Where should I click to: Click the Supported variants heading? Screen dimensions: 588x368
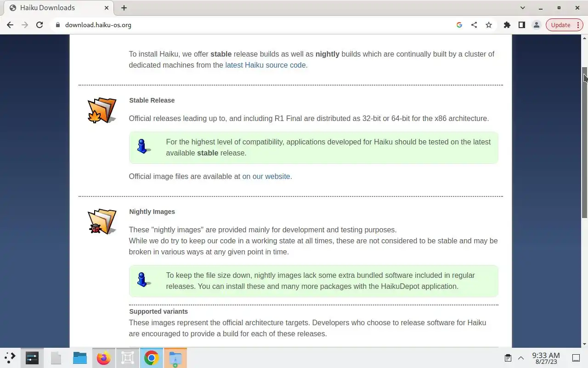point(158,311)
